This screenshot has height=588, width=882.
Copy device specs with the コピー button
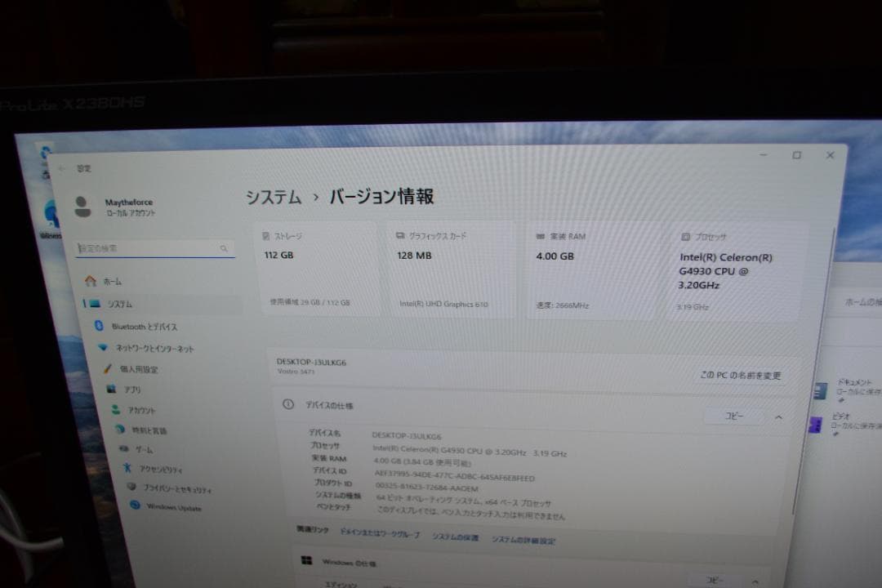point(733,416)
